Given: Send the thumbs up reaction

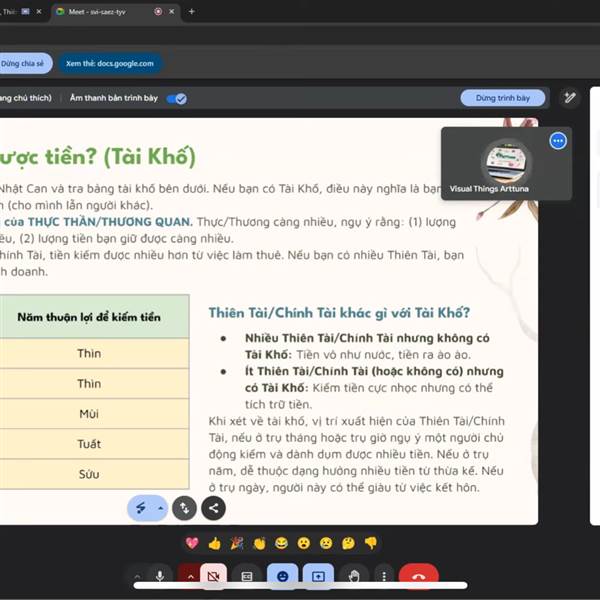Looking at the screenshot, I should [x=214, y=543].
